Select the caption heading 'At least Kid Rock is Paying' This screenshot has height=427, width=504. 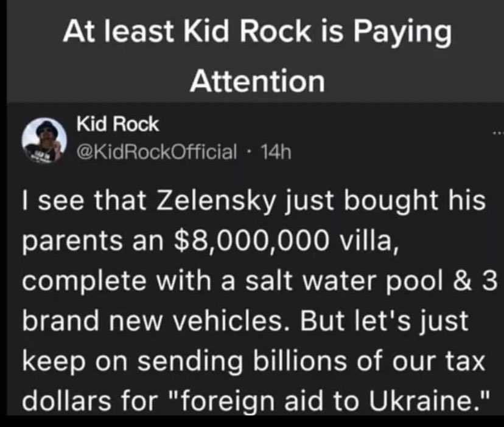coord(257,31)
